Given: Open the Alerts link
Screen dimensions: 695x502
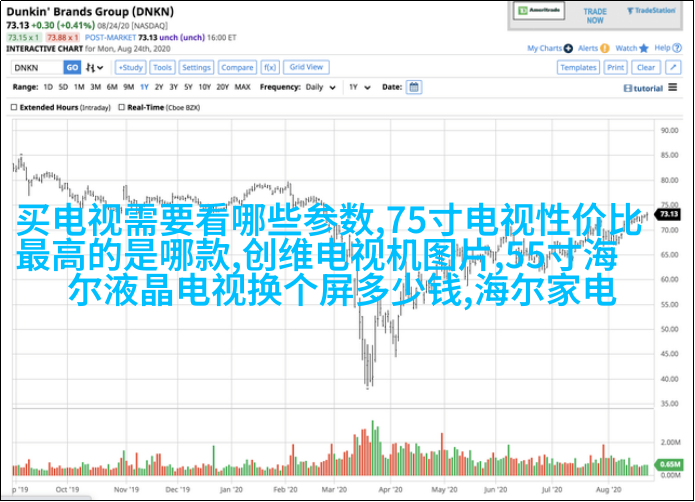Looking at the screenshot, I should [x=588, y=48].
